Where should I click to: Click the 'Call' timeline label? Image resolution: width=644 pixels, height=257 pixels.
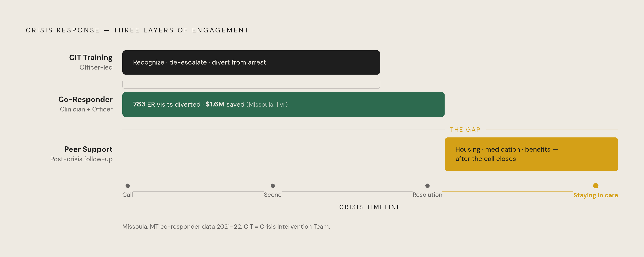click(128, 195)
